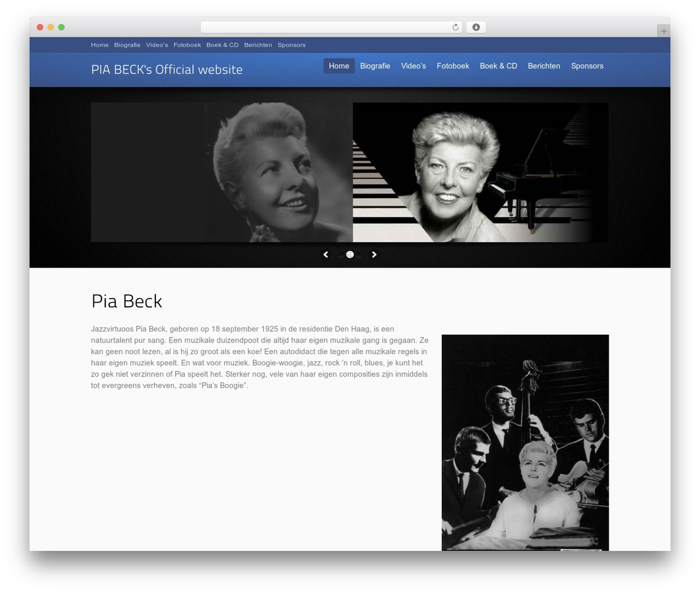Open a new browser tab
The height and width of the screenshot is (593, 700).
(x=663, y=31)
